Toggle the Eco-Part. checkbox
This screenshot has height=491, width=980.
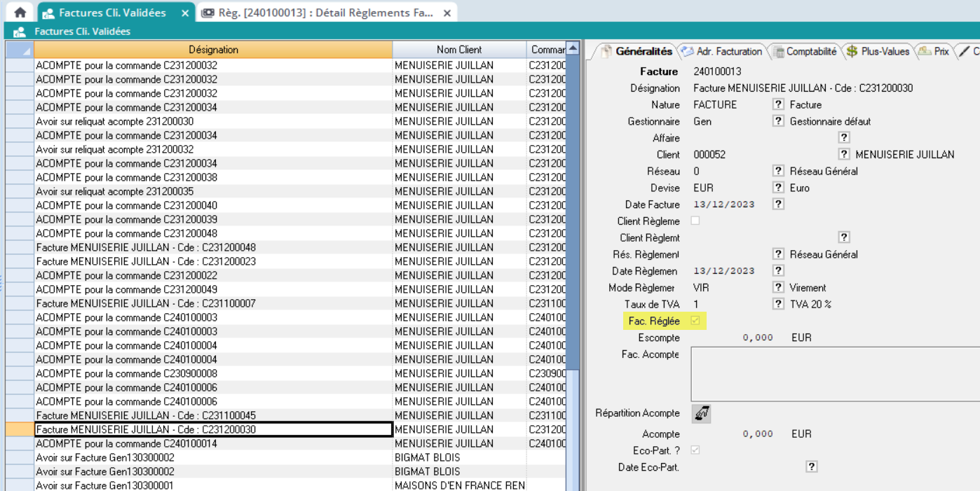click(695, 450)
